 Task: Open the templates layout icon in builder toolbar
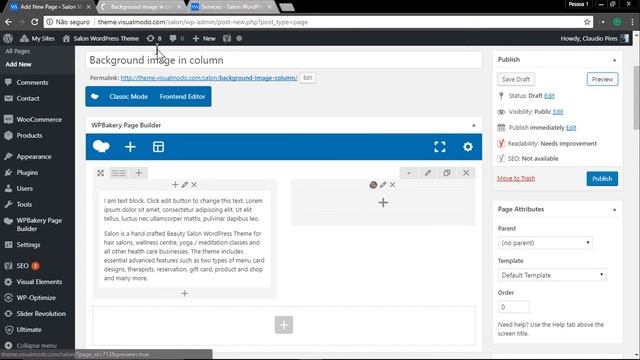[158, 147]
